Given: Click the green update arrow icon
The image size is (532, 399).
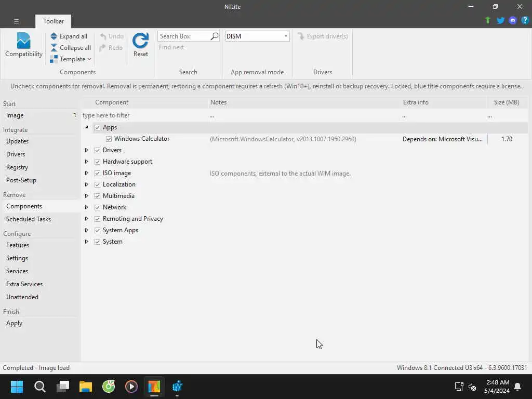Looking at the screenshot, I should click(x=488, y=20).
